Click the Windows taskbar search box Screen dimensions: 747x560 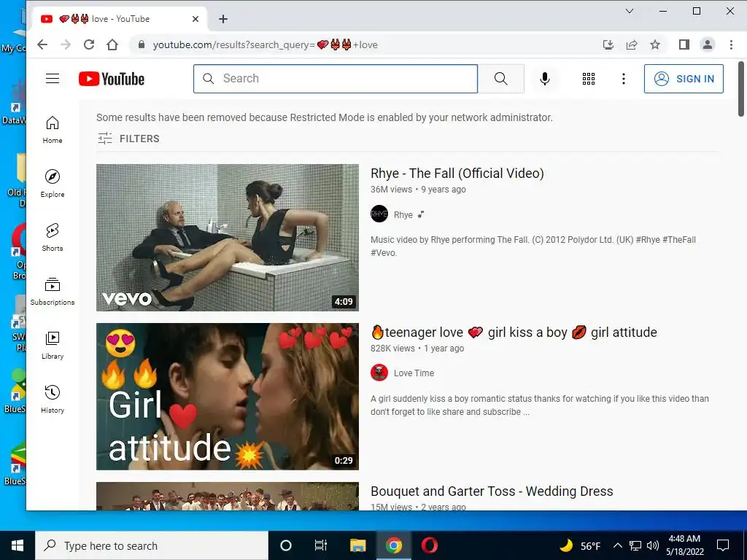152,545
